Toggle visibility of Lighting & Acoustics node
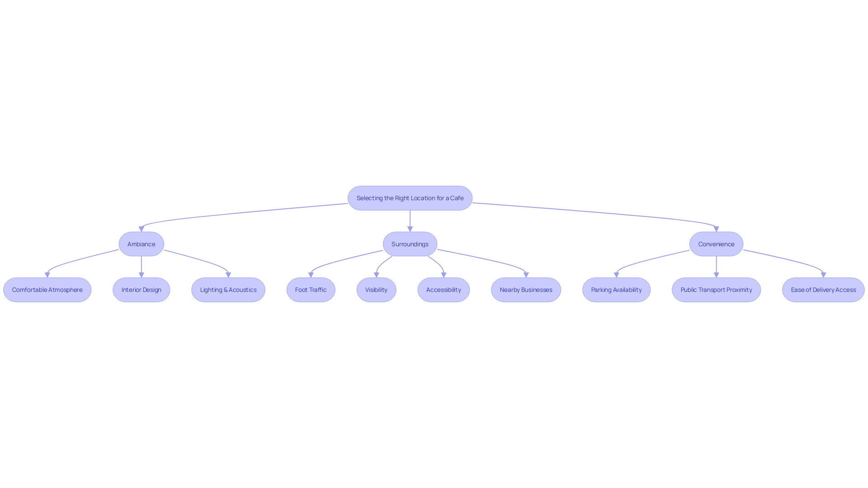 pos(228,290)
